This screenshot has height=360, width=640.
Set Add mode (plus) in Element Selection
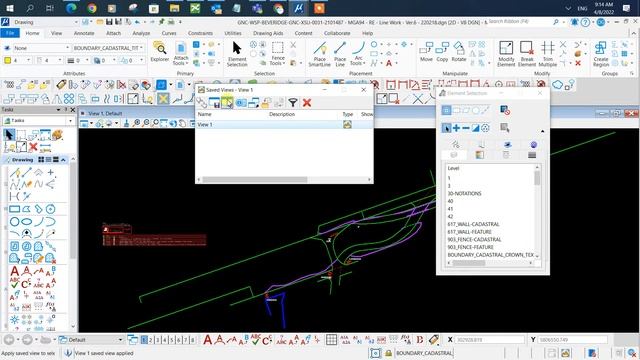456,128
